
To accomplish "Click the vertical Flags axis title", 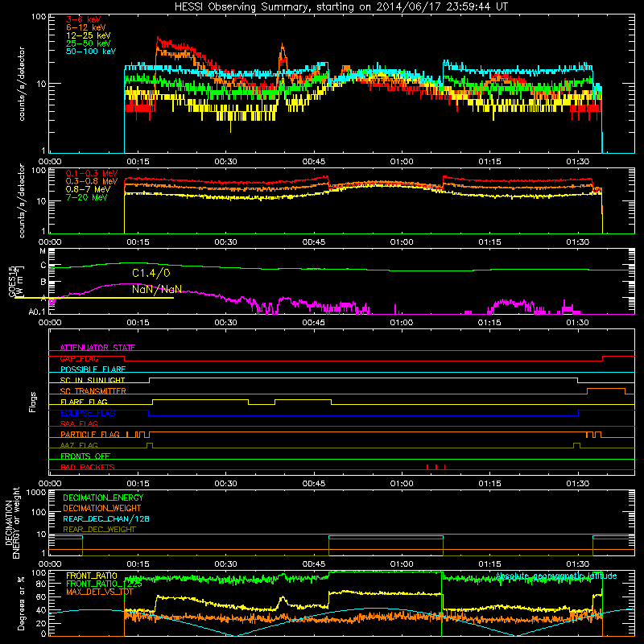I will [33, 402].
